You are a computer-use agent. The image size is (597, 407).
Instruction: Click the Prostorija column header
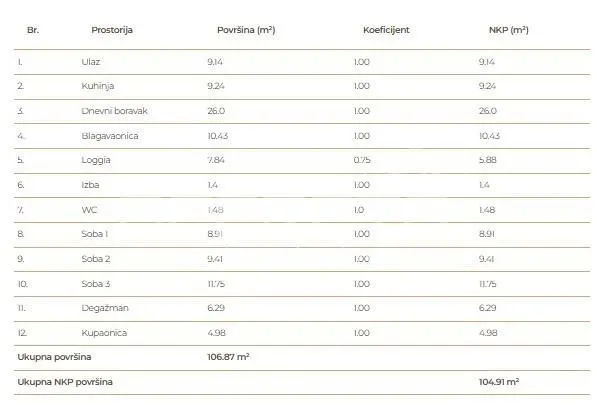click(112, 30)
